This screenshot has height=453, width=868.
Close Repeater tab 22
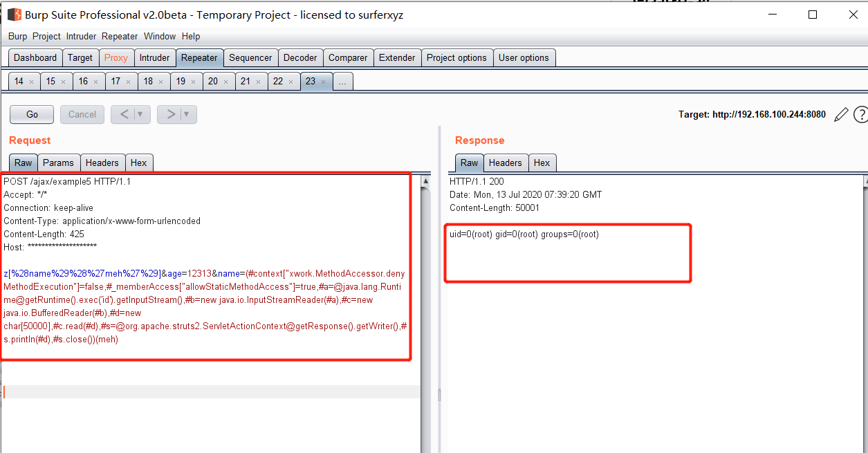point(291,82)
